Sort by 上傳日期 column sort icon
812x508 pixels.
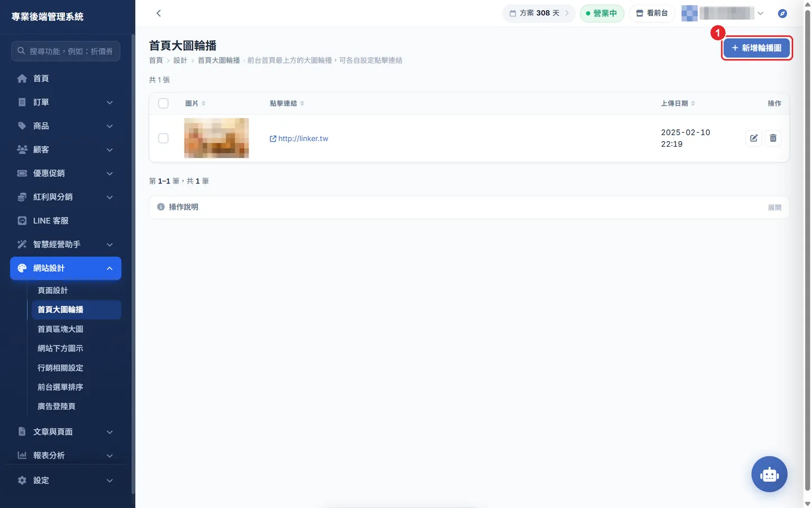pos(693,103)
